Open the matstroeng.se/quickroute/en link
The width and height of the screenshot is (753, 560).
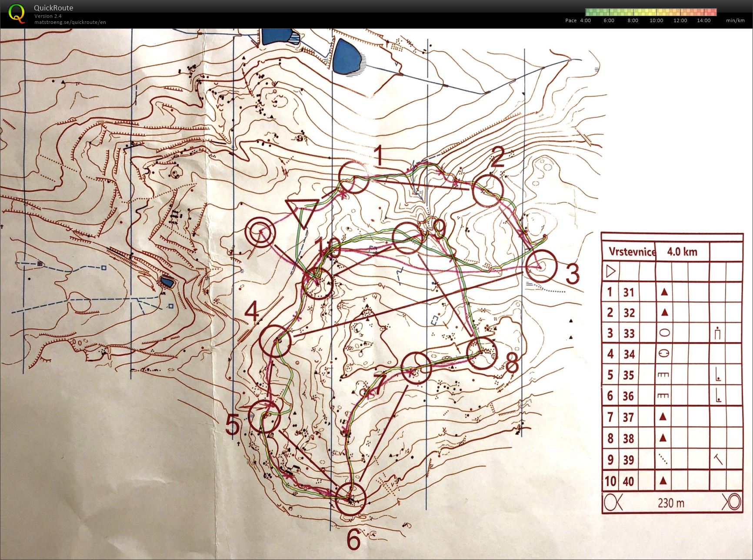[70, 22]
